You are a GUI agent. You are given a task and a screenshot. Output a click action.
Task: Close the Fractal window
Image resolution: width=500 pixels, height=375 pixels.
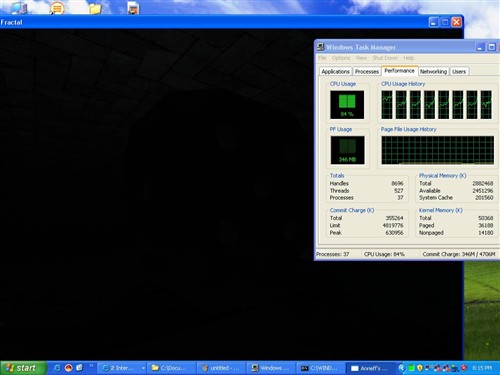pos(456,22)
